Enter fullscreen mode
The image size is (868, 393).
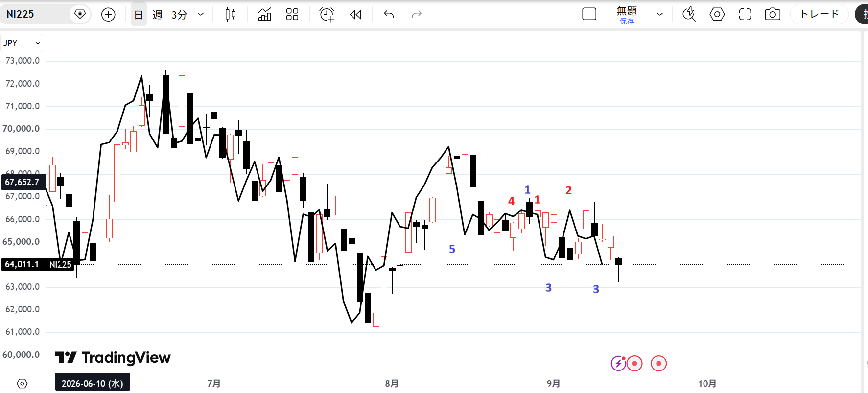coord(745,14)
